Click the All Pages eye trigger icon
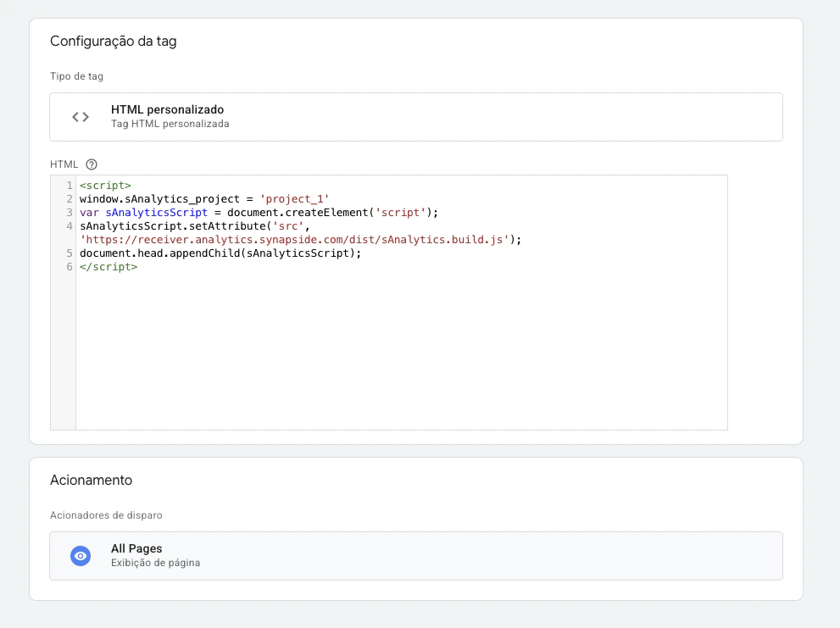This screenshot has width=840, height=628. point(81,556)
